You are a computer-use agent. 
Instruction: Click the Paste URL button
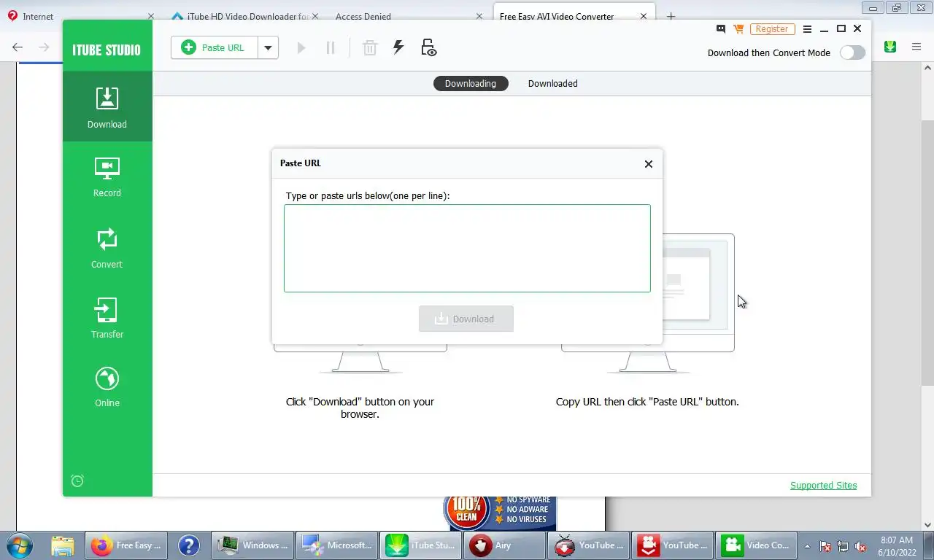(x=215, y=47)
